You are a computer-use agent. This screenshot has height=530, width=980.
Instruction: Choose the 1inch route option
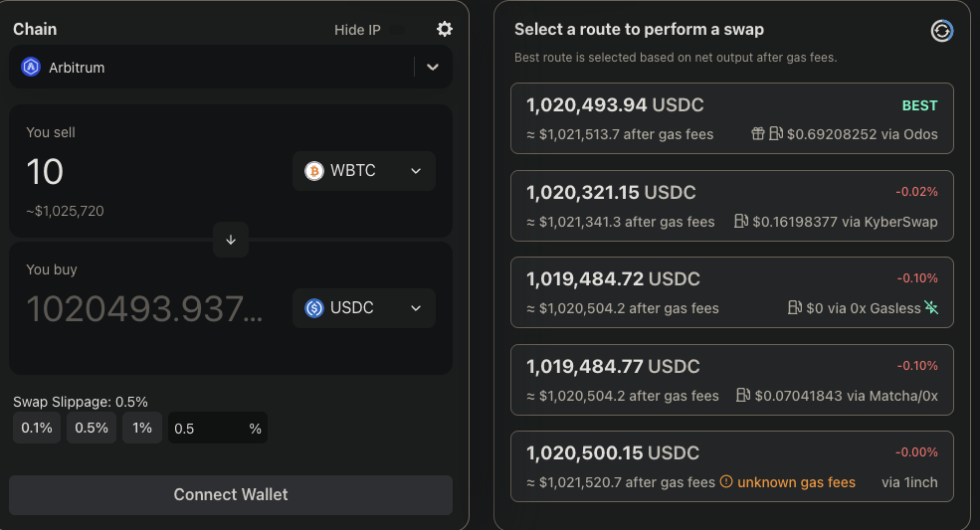pos(732,466)
